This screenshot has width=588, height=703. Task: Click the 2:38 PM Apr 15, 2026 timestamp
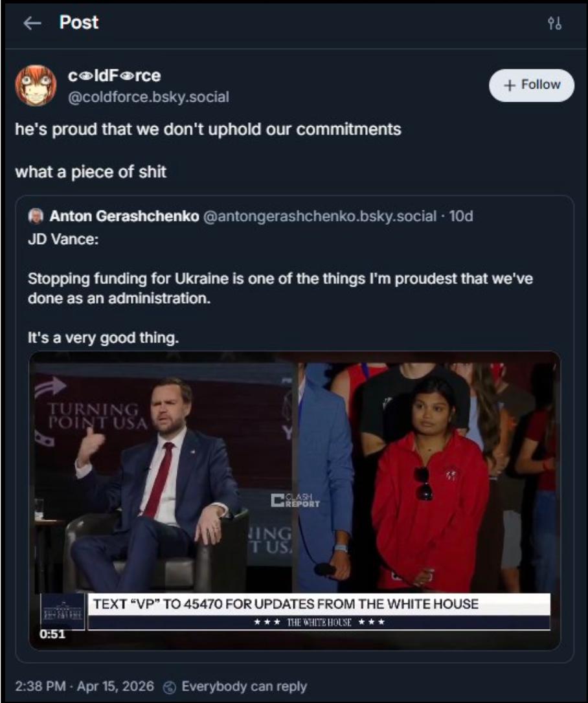(x=84, y=687)
